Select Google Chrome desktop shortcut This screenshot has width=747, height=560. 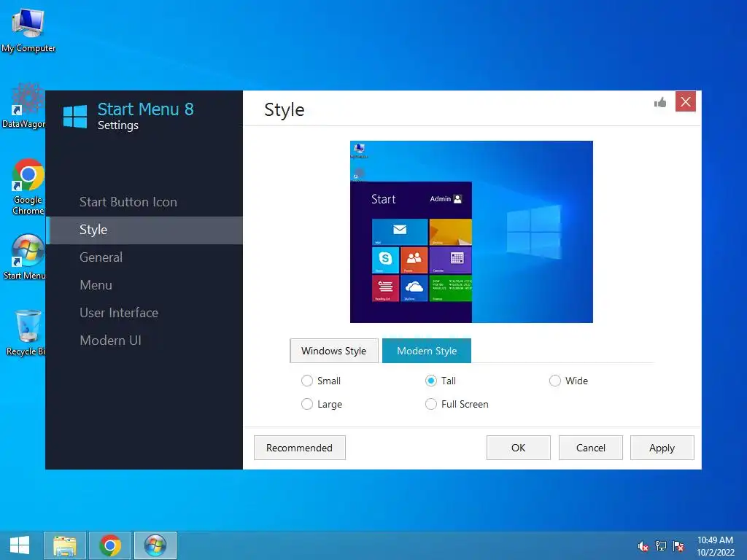(28, 187)
